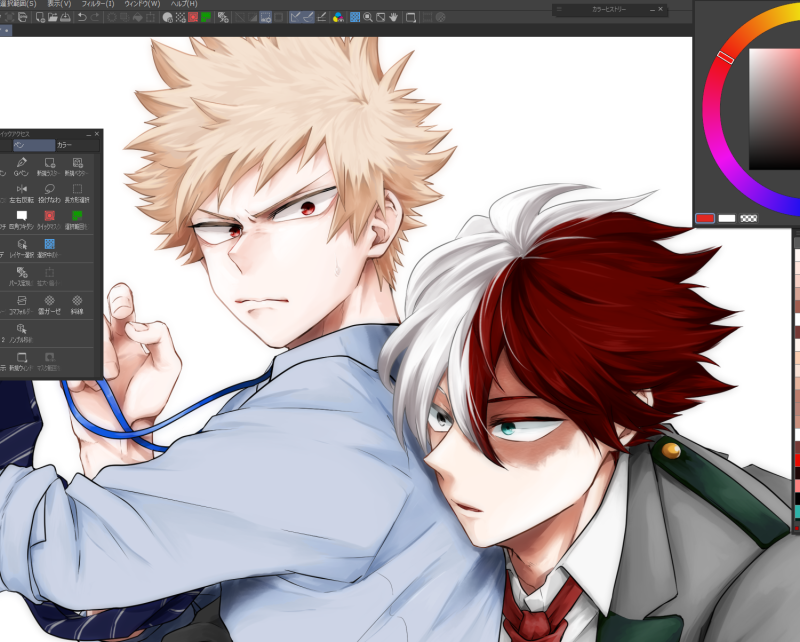
Task: Click the Open file folder toolbar icon
Action: (53, 17)
